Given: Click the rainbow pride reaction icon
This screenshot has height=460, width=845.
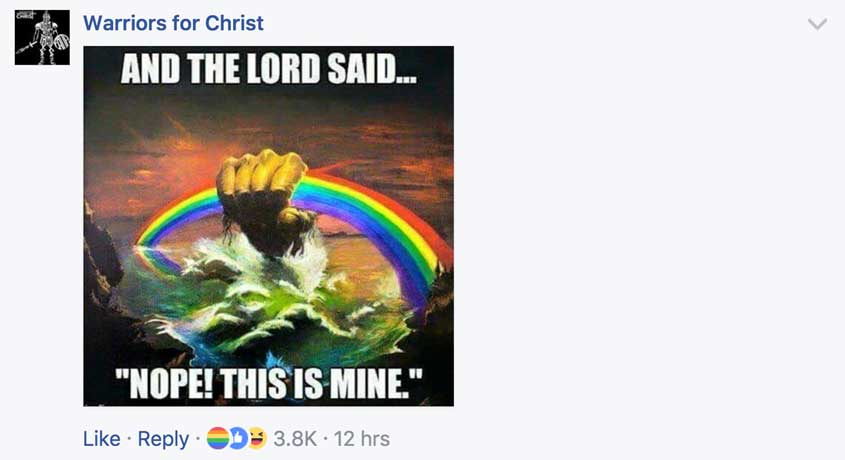Looking at the screenshot, I should coord(218,438).
